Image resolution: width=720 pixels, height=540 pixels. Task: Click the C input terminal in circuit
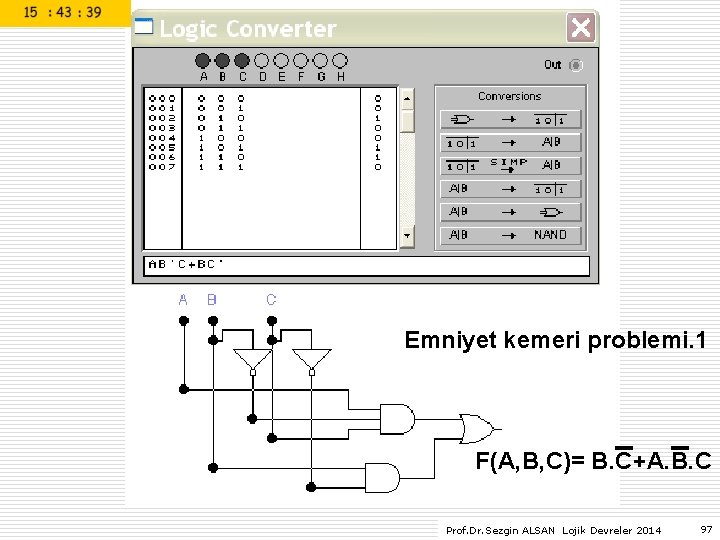point(272,320)
